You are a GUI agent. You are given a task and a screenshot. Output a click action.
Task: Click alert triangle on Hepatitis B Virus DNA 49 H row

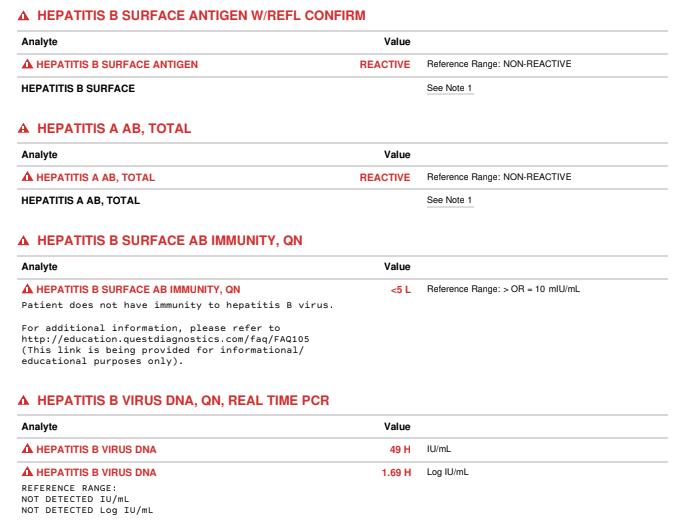[x=27, y=449]
